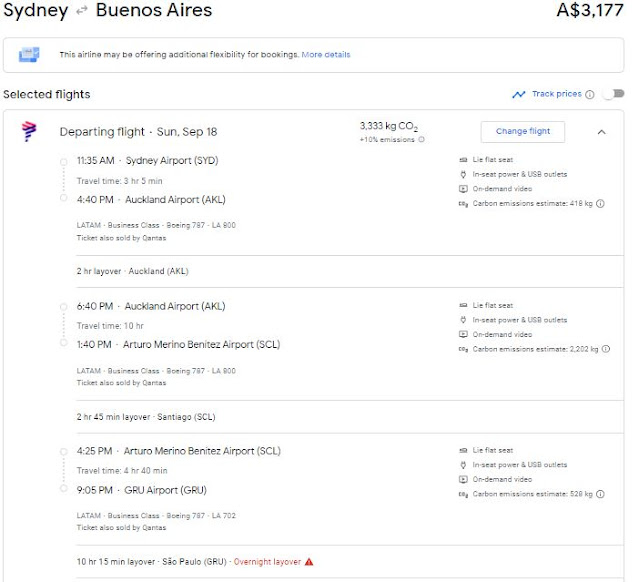Click the 3,333 kg CO2 emissions figure
Screen dimensions: 639x582
389,126
